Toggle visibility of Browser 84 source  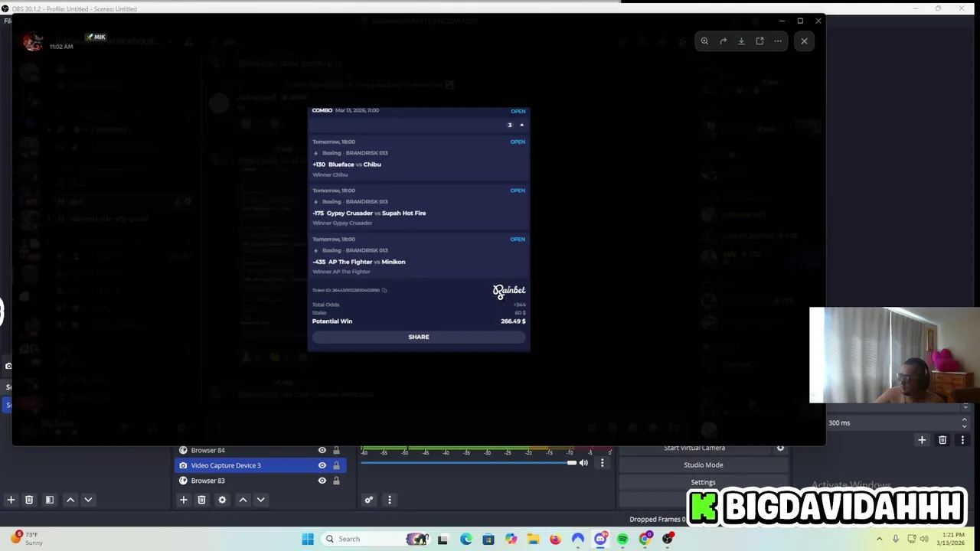pyautogui.click(x=322, y=450)
